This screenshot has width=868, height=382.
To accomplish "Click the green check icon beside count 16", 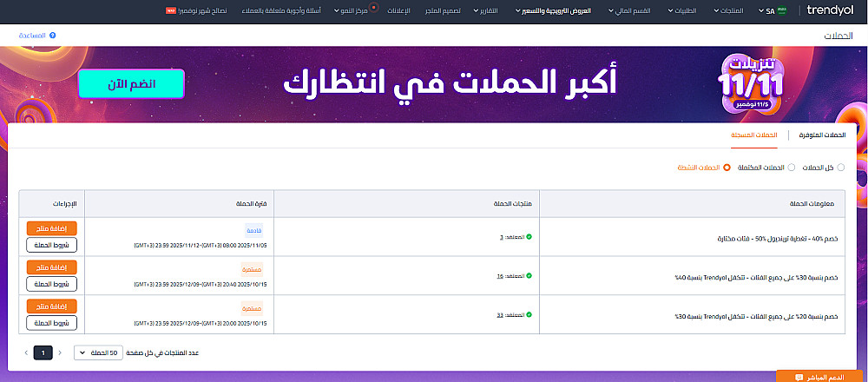I will (529, 276).
